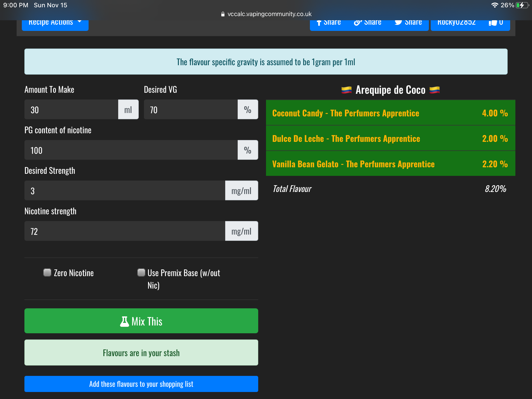This screenshot has height=399, width=532.
Task: Open Dulce De Leche flavour row
Action: [x=391, y=138]
